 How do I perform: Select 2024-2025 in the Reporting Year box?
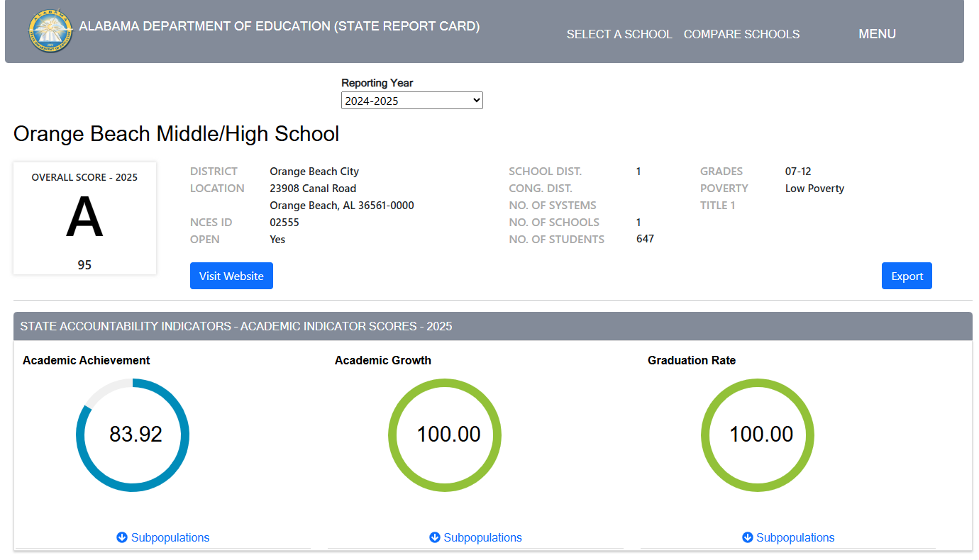coord(411,100)
